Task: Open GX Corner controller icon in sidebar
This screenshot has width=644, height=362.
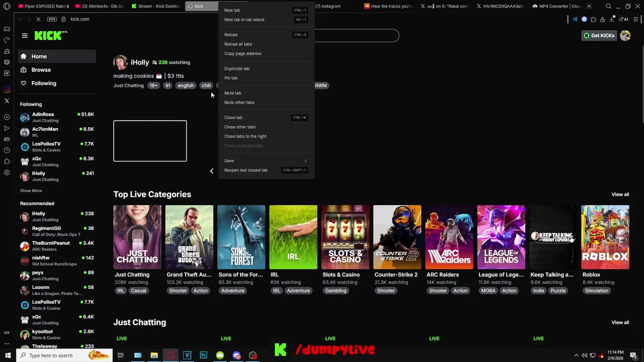Action: click(x=7, y=29)
